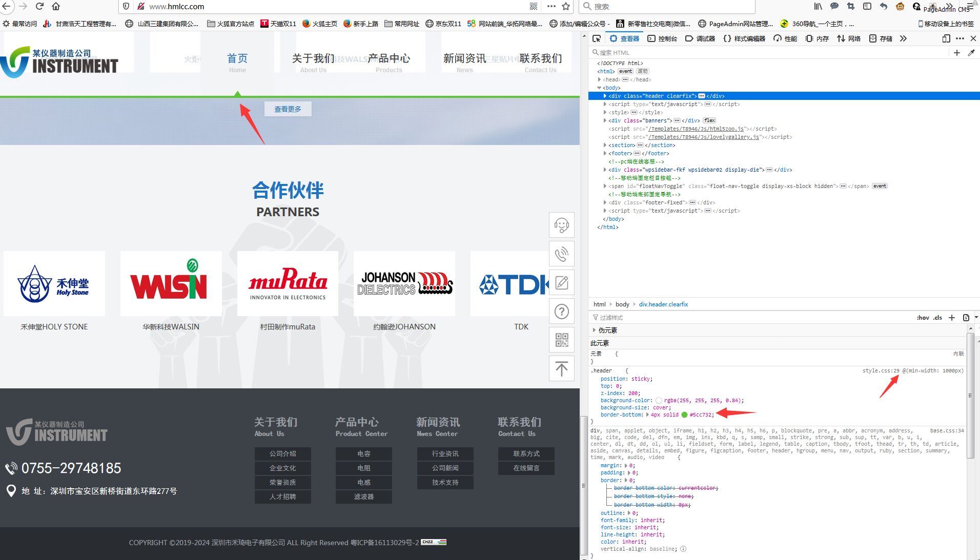Screen dimensions: 980x560
Task: Select body in the breadcrumb bar
Action: [622, 304]
